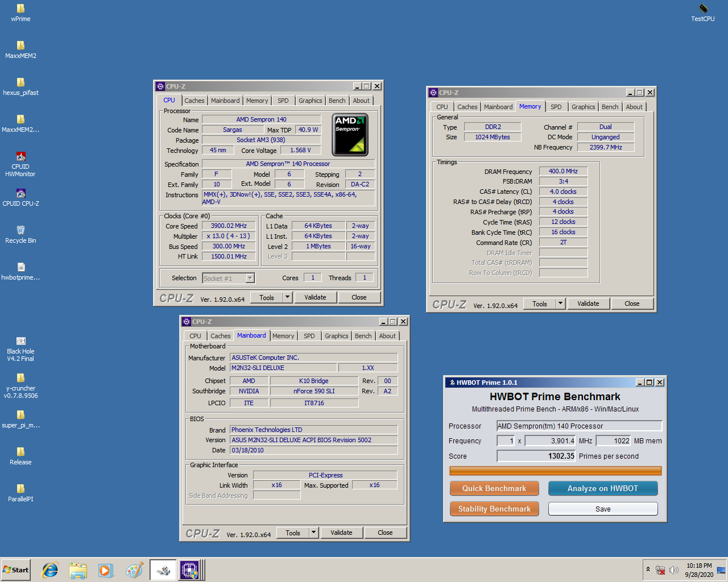Open Graphics tab in the Mainboard CPU-Z window
The height and width of the screenshot is (582, 728).
click(336, 336)
